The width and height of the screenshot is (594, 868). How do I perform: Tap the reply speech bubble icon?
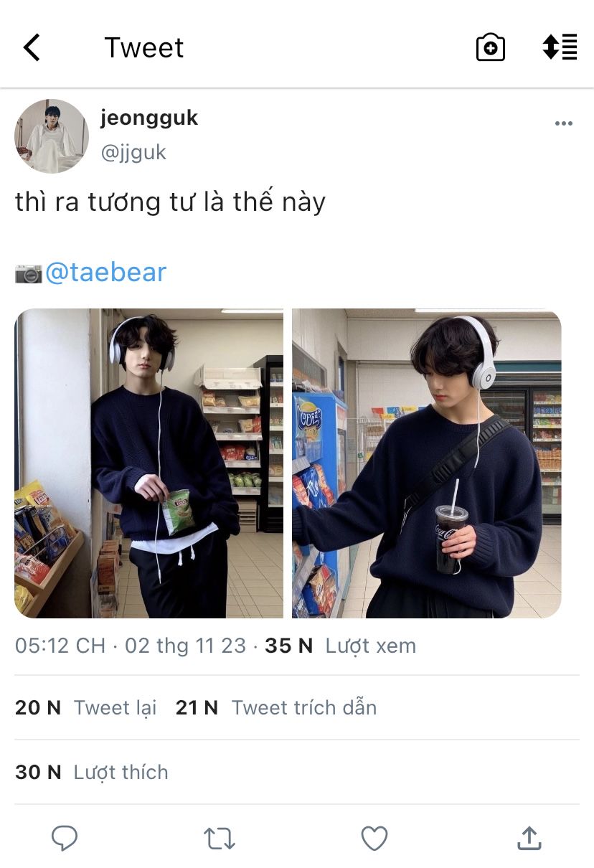(x=65, y=838)
